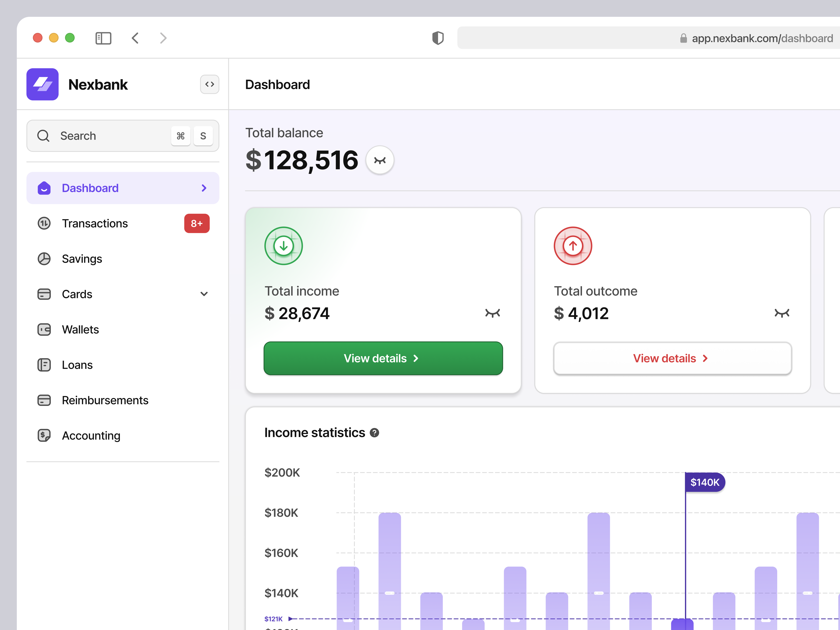Click red View details outcome button
The height and width of the screenshot is (630, 840).
tap(672, 358)
